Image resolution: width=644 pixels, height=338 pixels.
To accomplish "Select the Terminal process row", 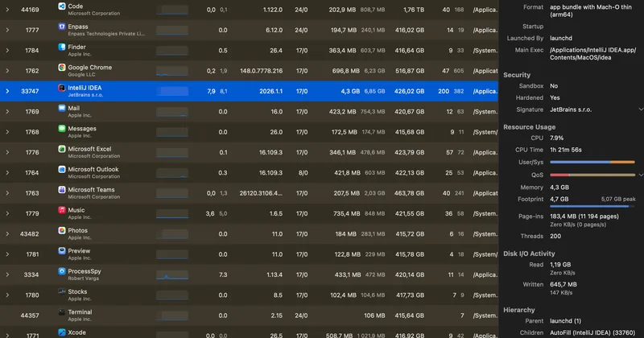I will (249, 315).
